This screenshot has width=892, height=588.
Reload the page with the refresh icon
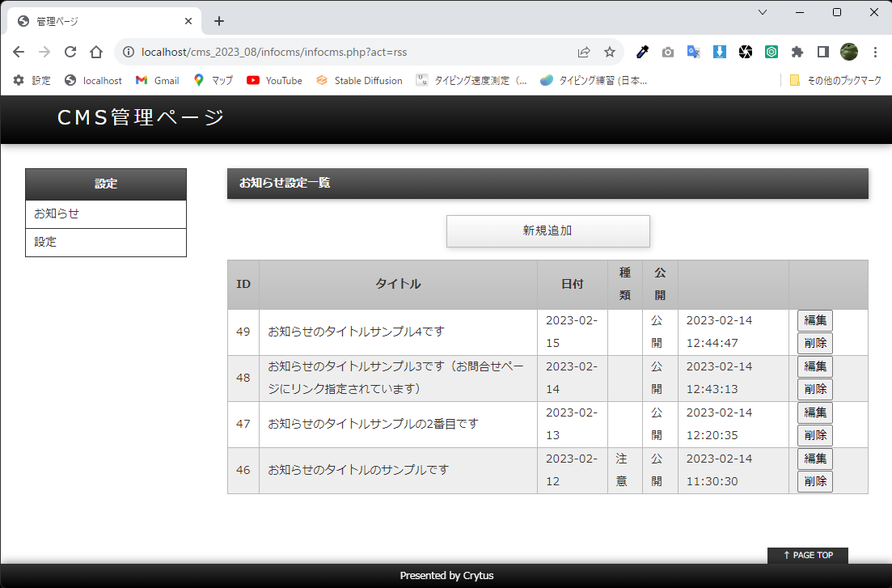pos(70,52)
